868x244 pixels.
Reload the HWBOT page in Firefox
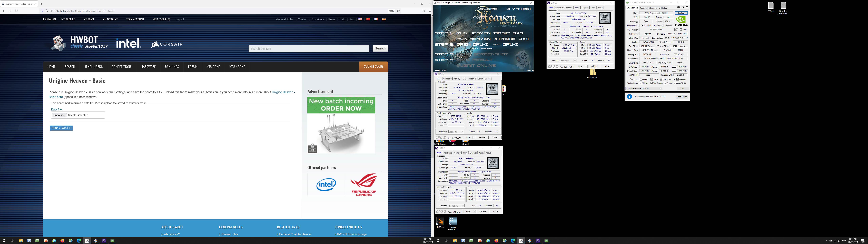coord(16,11)
